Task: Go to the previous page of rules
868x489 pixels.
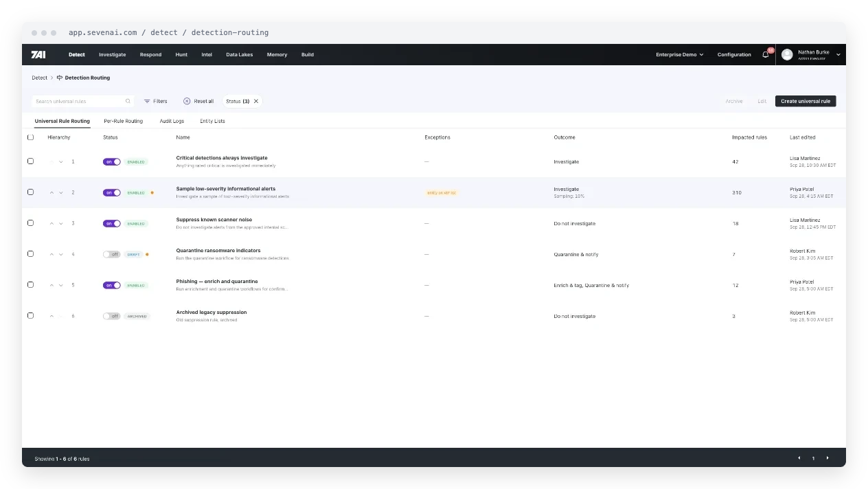Action: [x=799, y=458]
